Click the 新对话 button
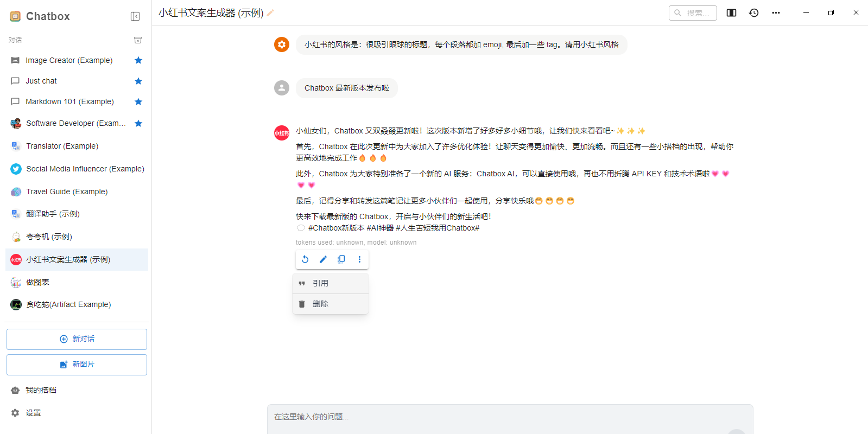The image size is (868, 434). click(x=77, y=339)
